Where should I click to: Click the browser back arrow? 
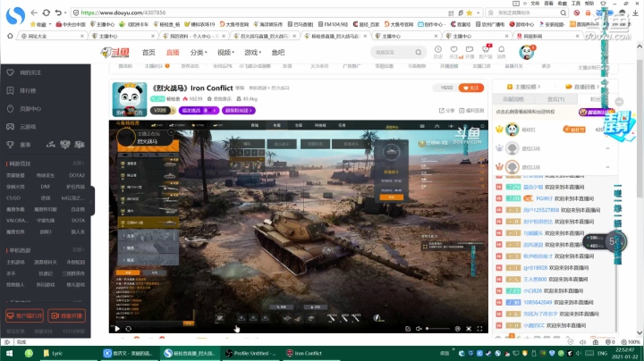click(34, 13)
